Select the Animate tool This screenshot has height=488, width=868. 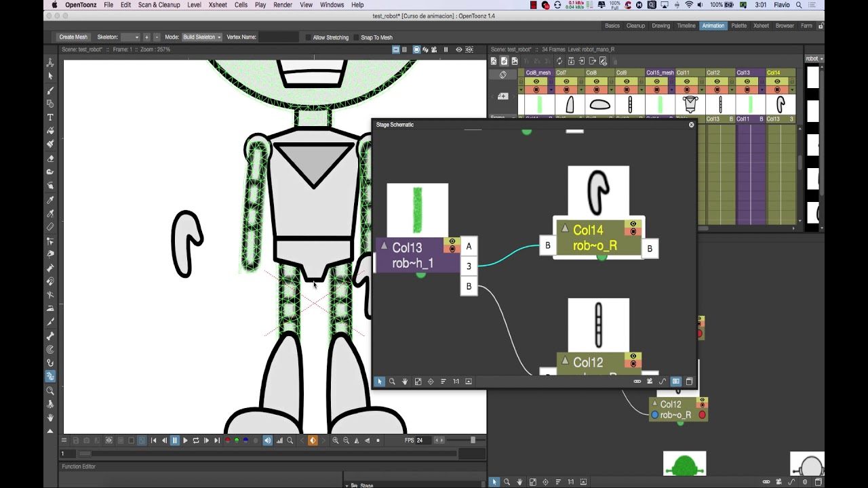[x=50, y=62]
